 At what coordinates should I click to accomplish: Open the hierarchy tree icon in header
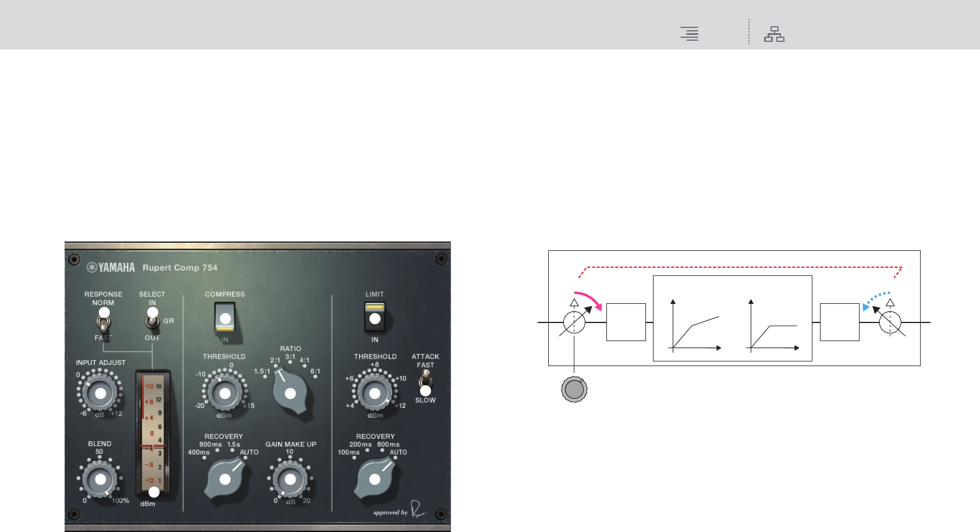click(x=774, y=34)
